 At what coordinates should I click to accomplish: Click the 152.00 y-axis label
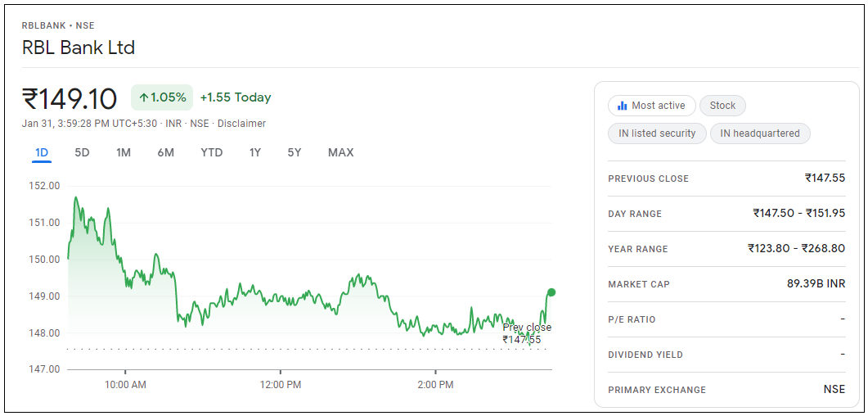point(43,186)
